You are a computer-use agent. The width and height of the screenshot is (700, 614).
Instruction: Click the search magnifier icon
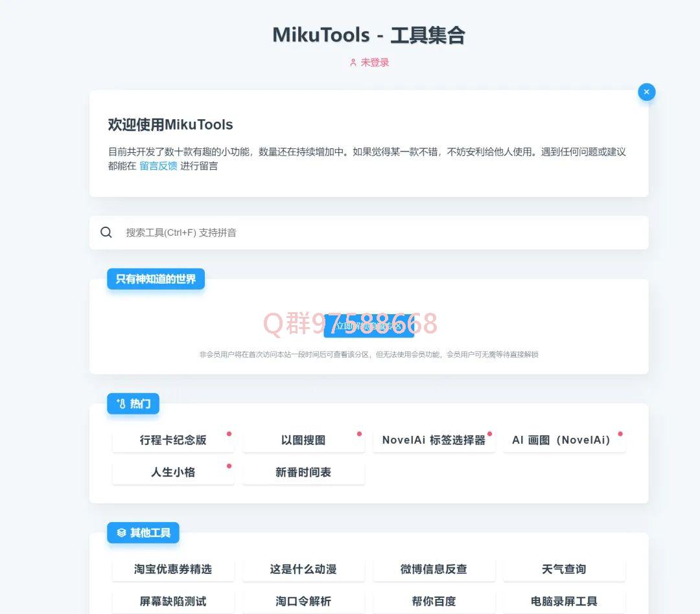click(106, 233)
